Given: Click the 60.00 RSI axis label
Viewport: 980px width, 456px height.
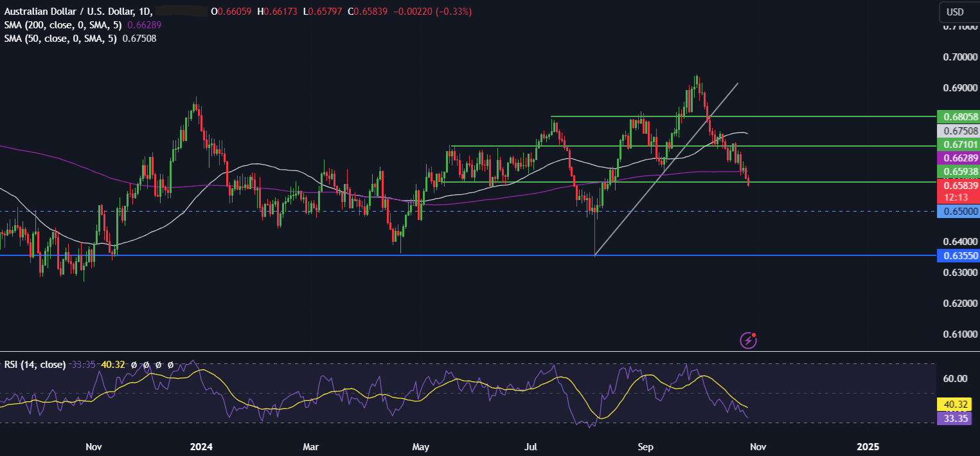Looking at the screenshot, I should click(x=956, y=379).
